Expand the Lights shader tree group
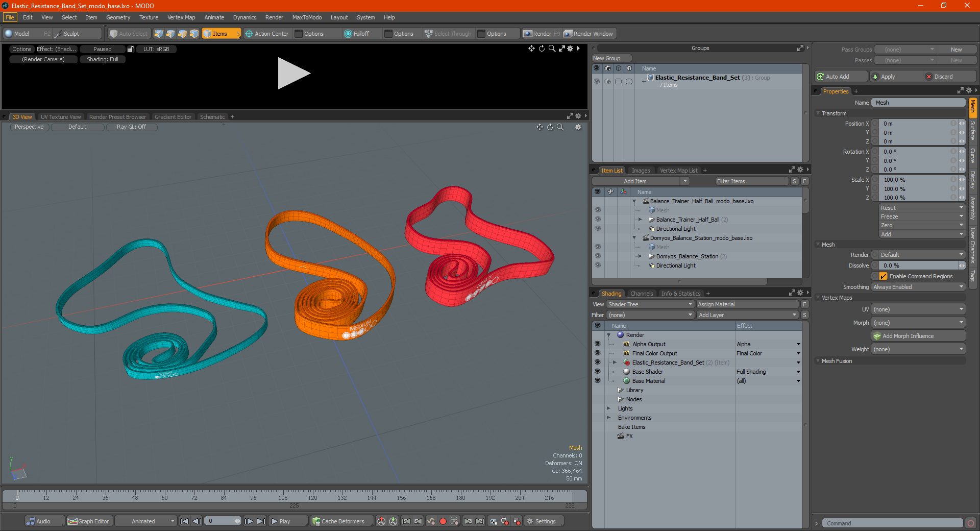Image resolution: width=980 pixels, height=531 pixels. click(609, 408)
